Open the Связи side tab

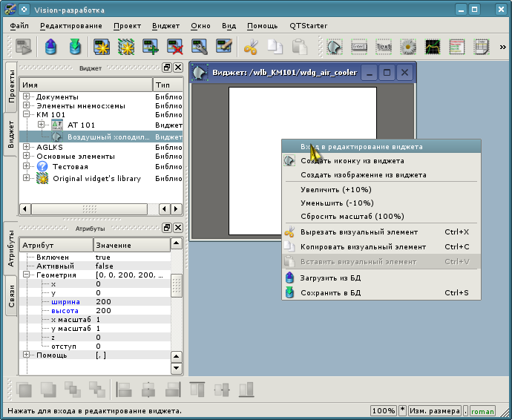pos(11,297)
